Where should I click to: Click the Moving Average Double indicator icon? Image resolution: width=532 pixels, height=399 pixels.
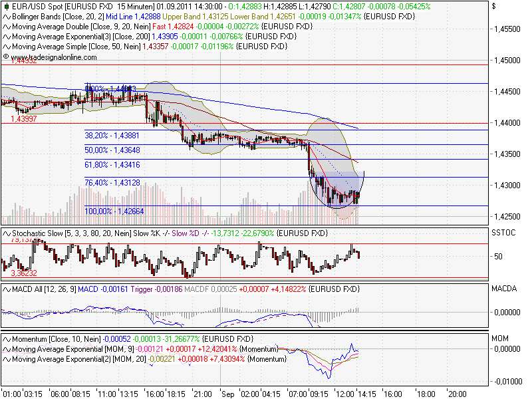coord(5,25)
